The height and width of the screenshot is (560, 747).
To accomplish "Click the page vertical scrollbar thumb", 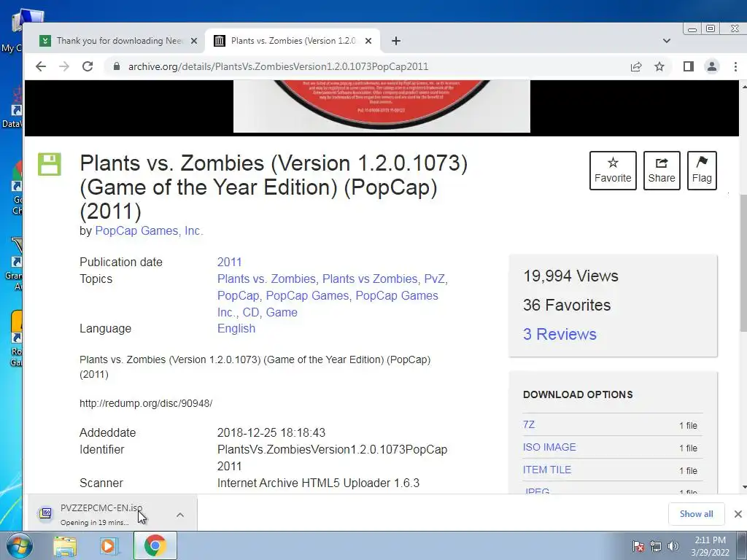I will point(743,262).
